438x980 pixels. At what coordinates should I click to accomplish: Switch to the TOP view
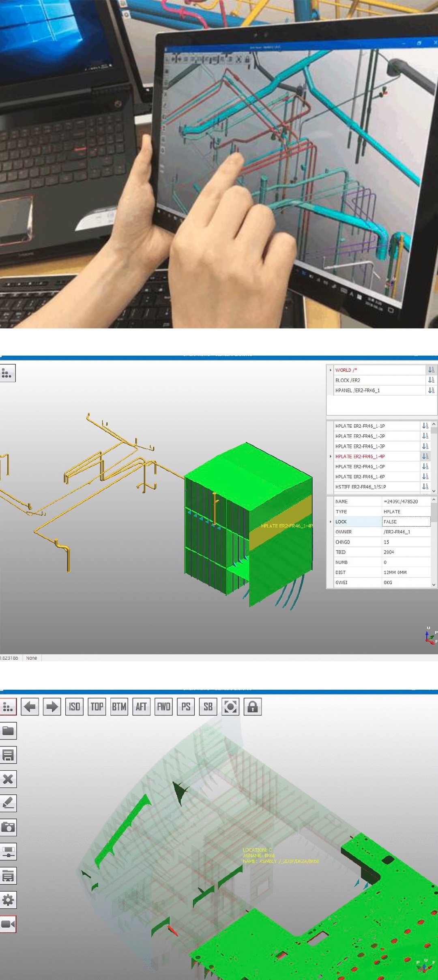point(97,707)
